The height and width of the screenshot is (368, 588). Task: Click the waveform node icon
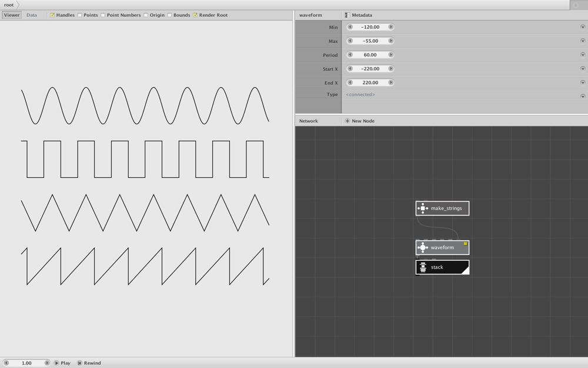tap(423, 247)
